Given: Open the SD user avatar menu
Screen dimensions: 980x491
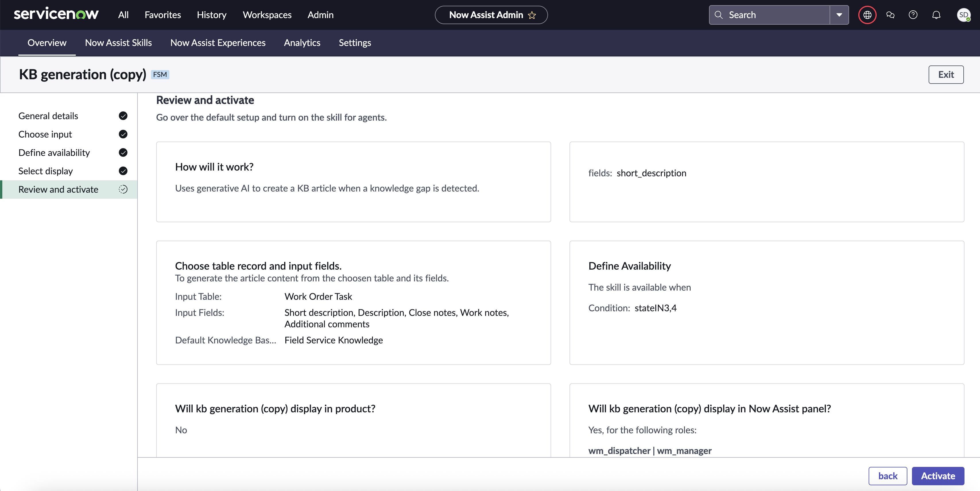Looking at the screenshot, I should coord(963,15).
